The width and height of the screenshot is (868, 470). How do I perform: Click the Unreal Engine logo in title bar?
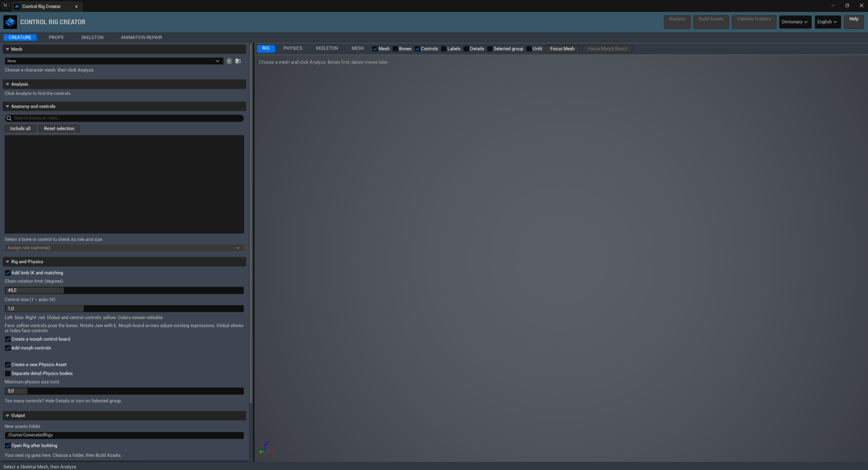point(5,5)
